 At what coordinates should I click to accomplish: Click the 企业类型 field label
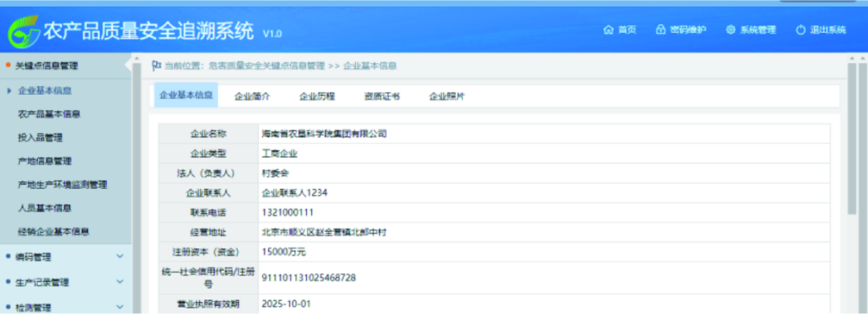pyautogui.click(x=208, y=153)
